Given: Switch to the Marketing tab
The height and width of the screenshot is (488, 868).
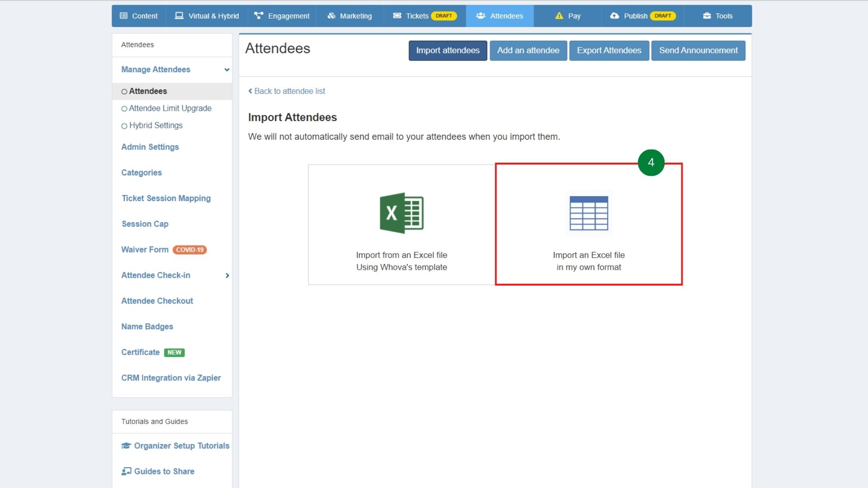Looking at the screenshot, I should (349, 16).
